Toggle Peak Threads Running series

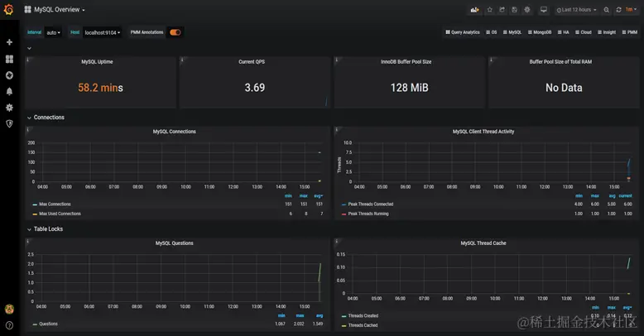click(368, 214)
